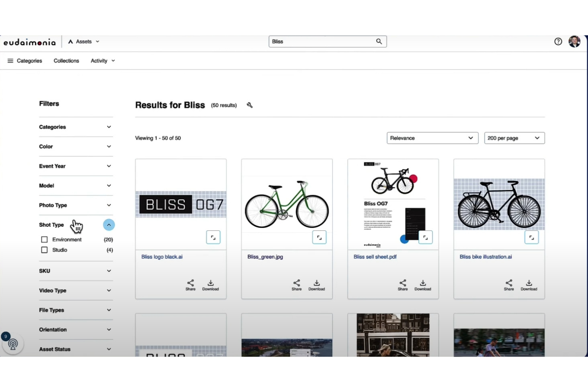The height and width of the screenshot is (392, 588).
Task: Open the 200 per page dropdown
Action: pyautogui.click(x=514, y=138)
